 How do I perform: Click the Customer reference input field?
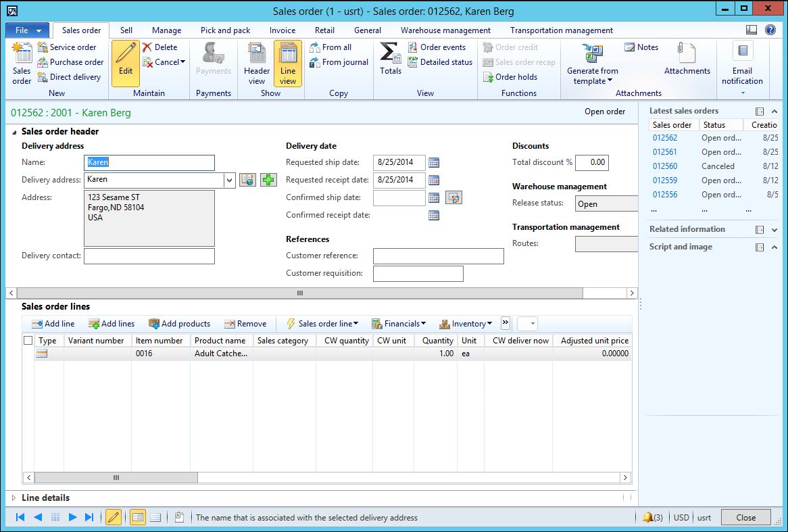[438, 256]
